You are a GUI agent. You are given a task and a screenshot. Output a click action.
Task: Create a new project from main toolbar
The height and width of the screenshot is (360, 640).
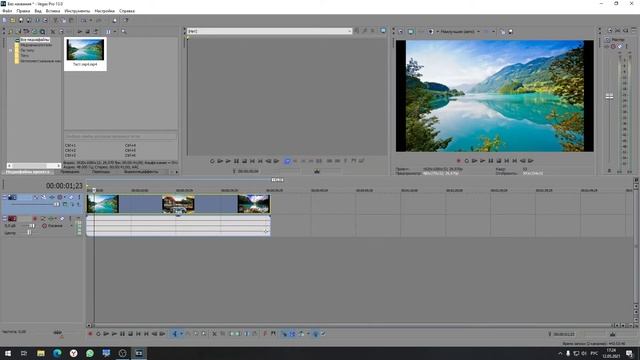pos(4,20)
